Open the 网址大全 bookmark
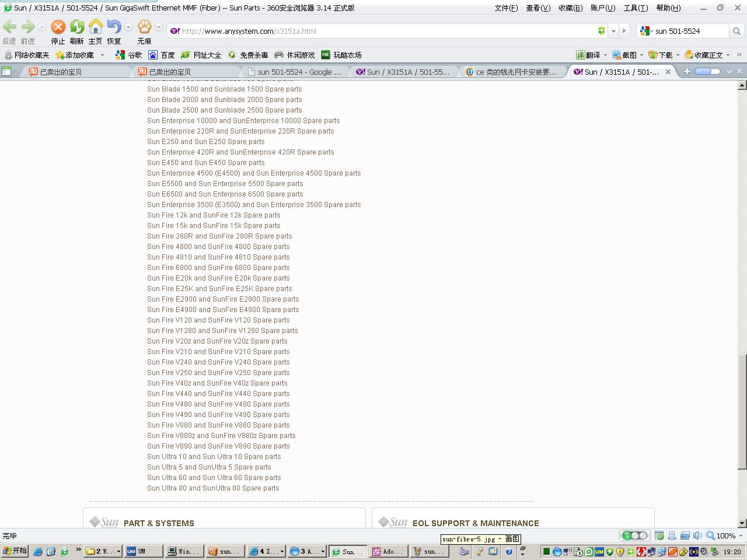747x560 pixels. tap(201, 55)
